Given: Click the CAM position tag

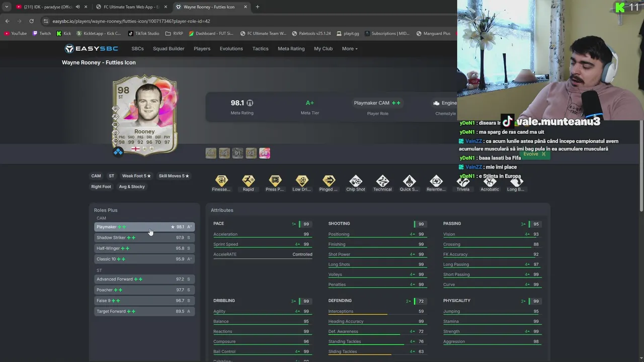Looking at the screenshot, I should 96,176.
